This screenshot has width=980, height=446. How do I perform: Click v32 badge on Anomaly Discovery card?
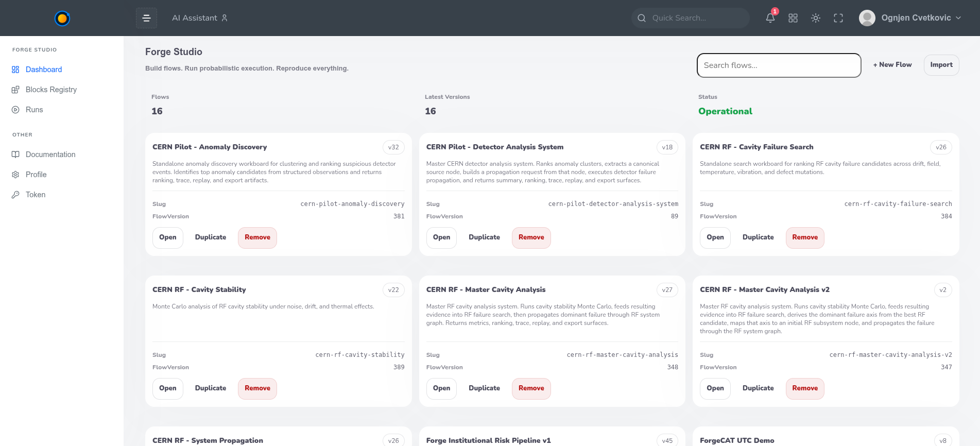click(x=393, y=147)
